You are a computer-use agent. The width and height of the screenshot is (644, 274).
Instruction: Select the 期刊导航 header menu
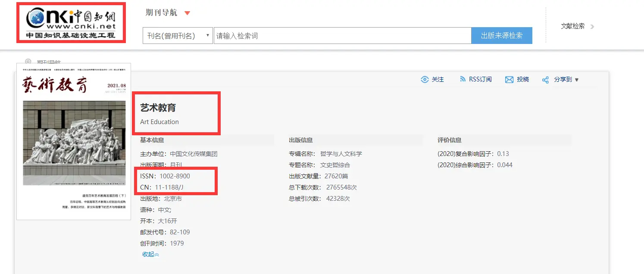click(x=161, y=12)
